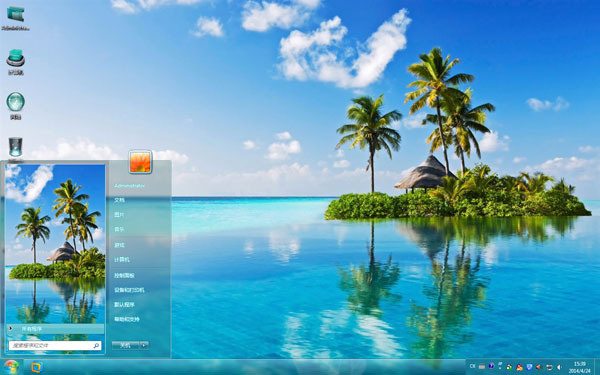Open Documents from Start menu
Image resolution: width=600 pixels, height=375 pixels.
[x=119, y=200]
